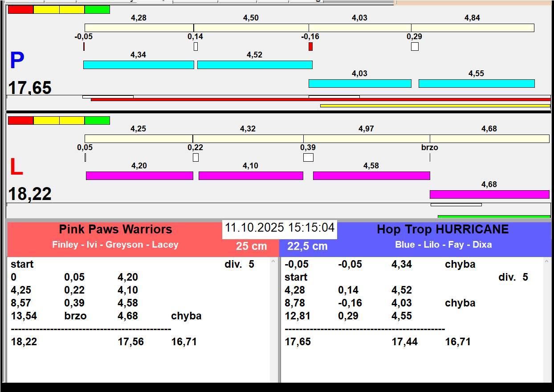Click the 25 cm jump height
The width and height of the screenshot is (554, 392).
click(x=252, y=246)
